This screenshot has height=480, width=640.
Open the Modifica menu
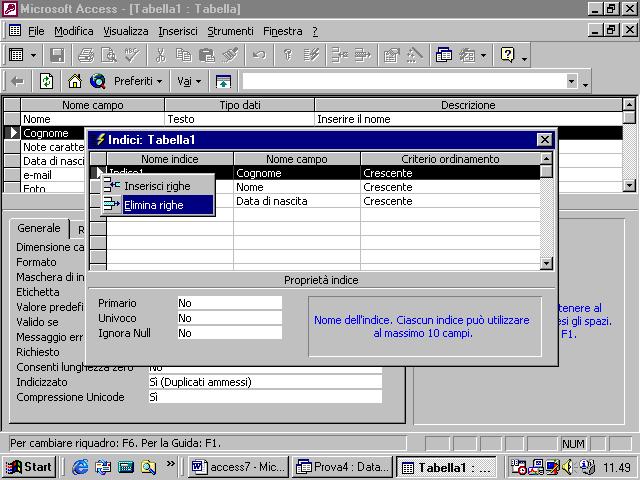[73, 31]
